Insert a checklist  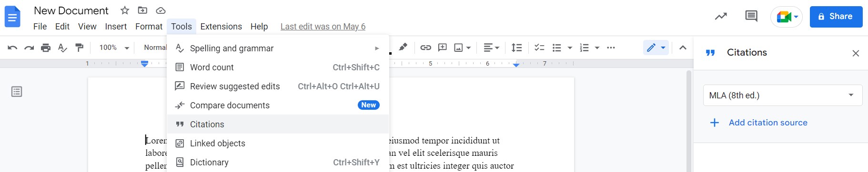[x=539, y=48]
